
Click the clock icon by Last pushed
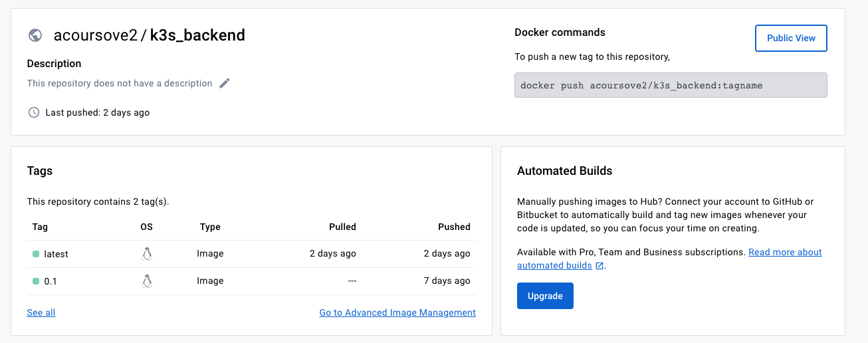pos(34,112)
